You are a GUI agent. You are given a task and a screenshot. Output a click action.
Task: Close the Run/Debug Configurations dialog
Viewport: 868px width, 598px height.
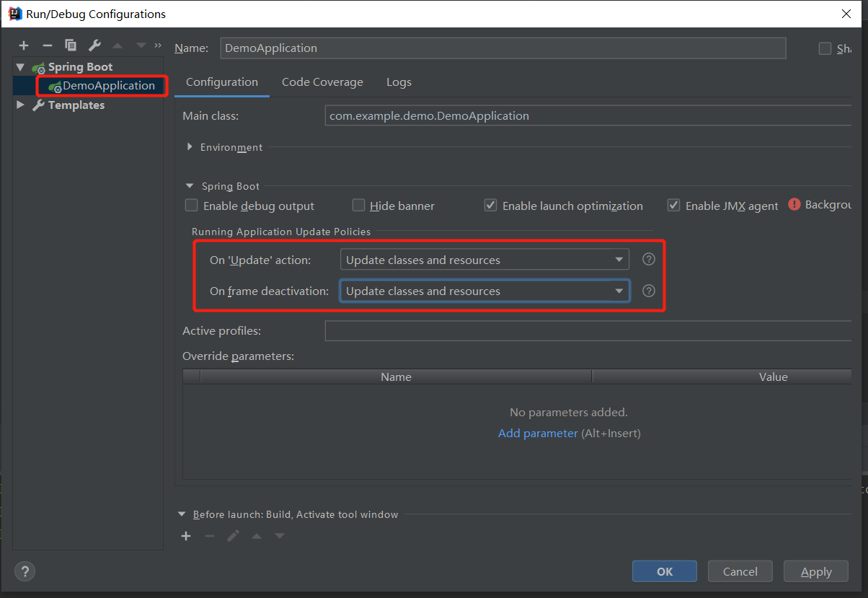coord(846,14)
